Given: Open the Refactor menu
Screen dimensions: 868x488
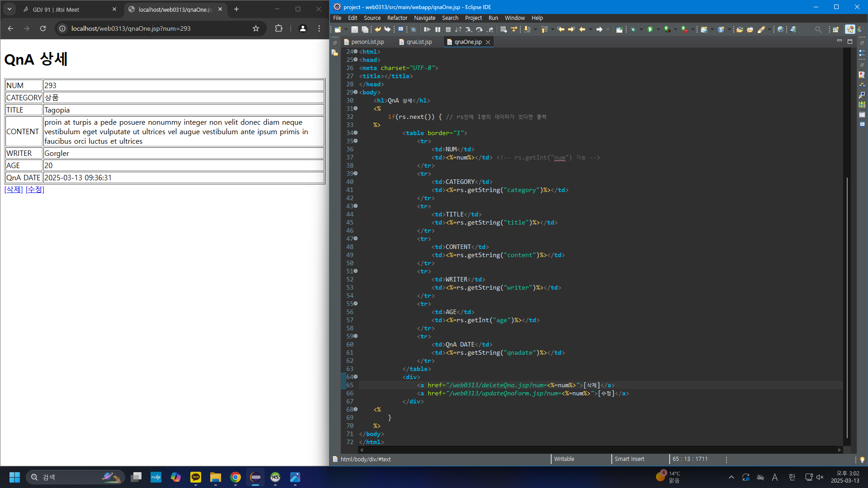Looking at the screenshot, I should coord(397,18).
